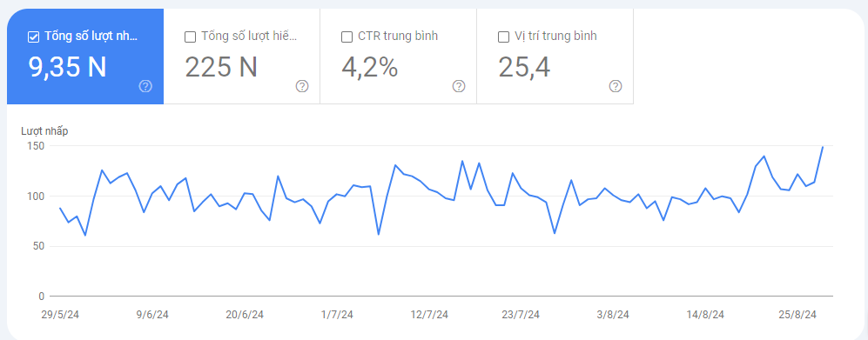Viewport: 868px width, 340px height.
Task: Click the chart's final peak at right end
Action: [823, 147]
